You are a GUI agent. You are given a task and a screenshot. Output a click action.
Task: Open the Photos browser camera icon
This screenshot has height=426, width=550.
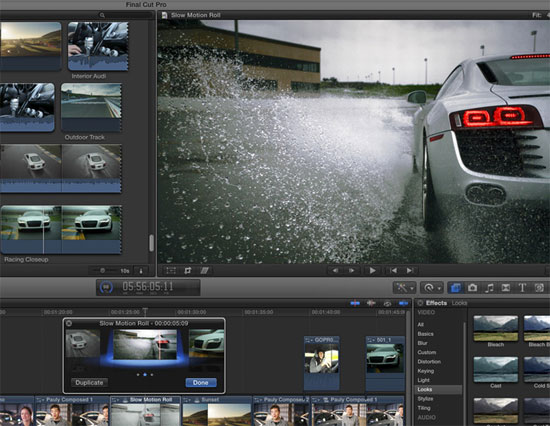[x=472, y=288]
